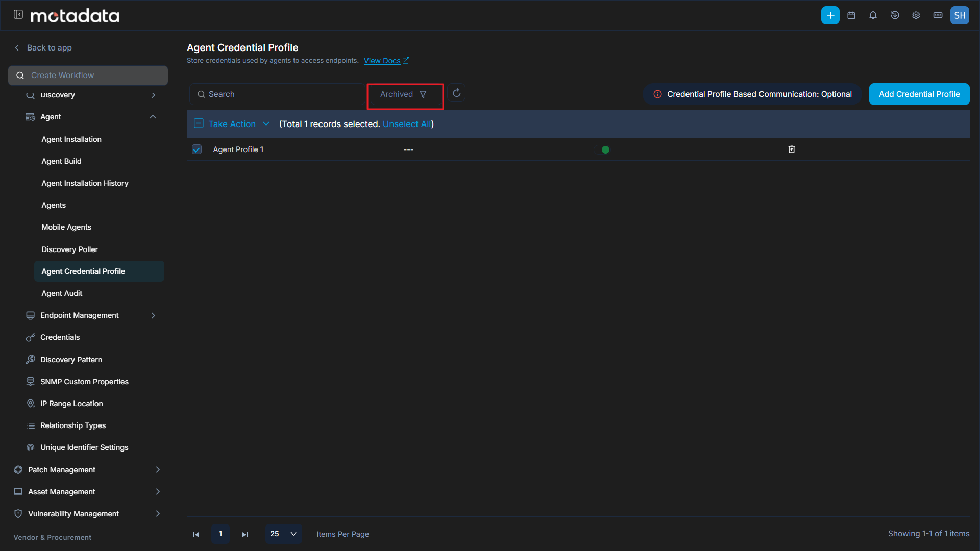Uncheck the Agent Profile 1 checkbox
The image size is (980, 551).
197,149
